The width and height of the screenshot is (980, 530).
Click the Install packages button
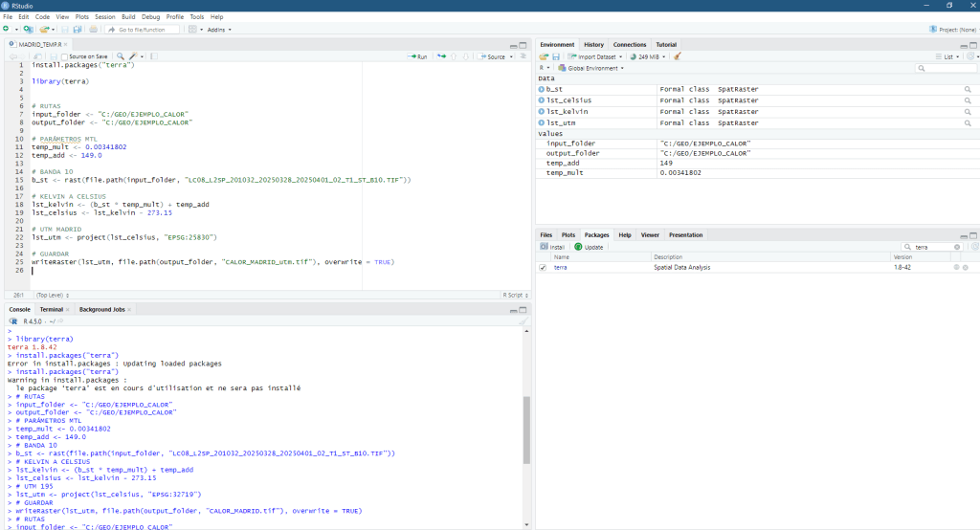pos(552,247)
